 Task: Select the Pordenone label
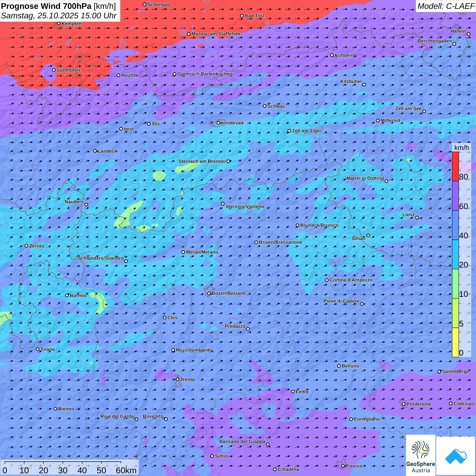[x=419, y=404]
